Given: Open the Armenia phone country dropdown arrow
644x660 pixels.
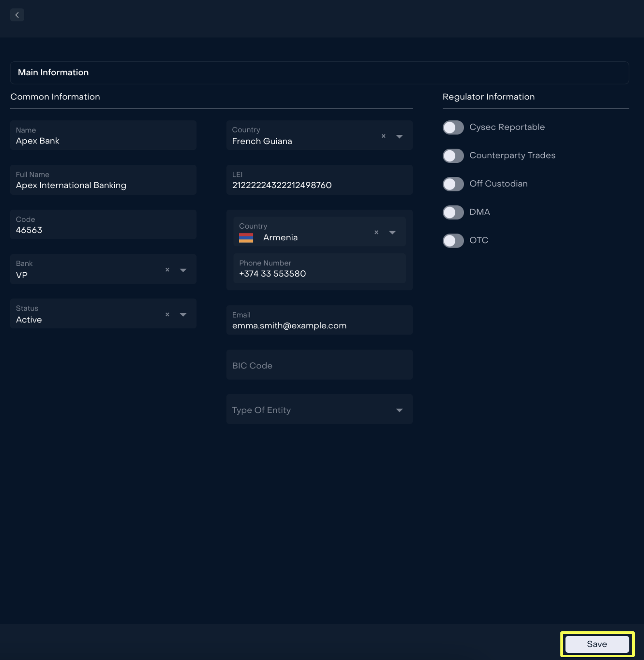Looking at the screenshot, I should [x=392, y=233].
